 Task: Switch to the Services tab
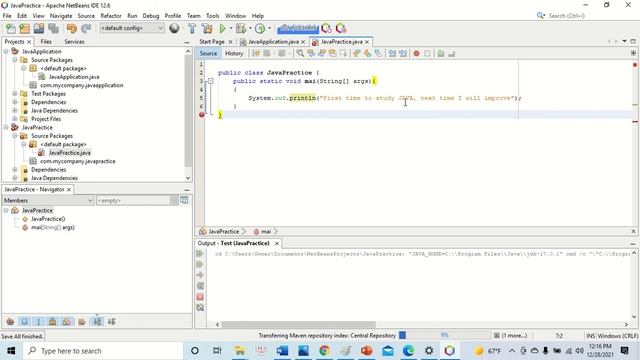[74, 42]
